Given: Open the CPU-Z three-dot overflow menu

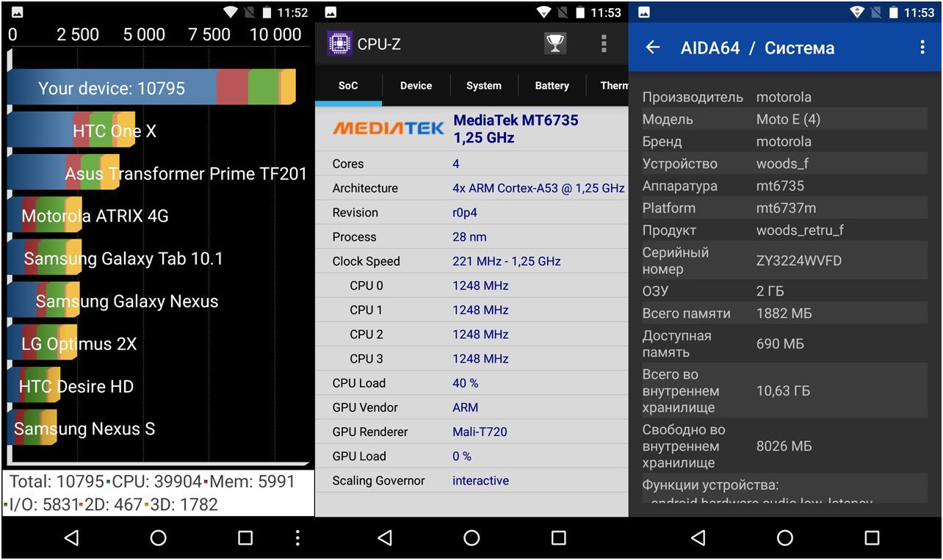Looking at the screenshot, I should coord(604,44).
